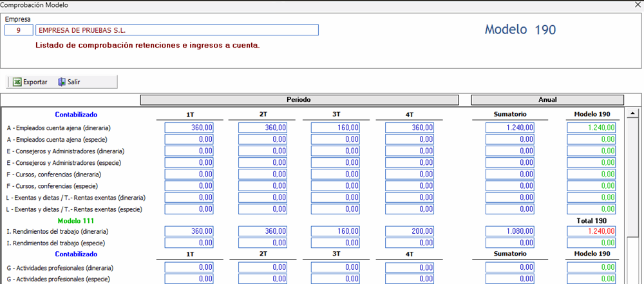The image size is (644, 284).
Task: Click the Empresa code field showing 9
Action: pos(19,30)
